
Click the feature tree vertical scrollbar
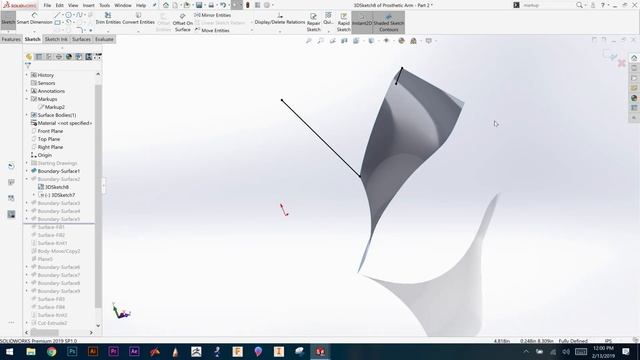(x=98, y=196)
